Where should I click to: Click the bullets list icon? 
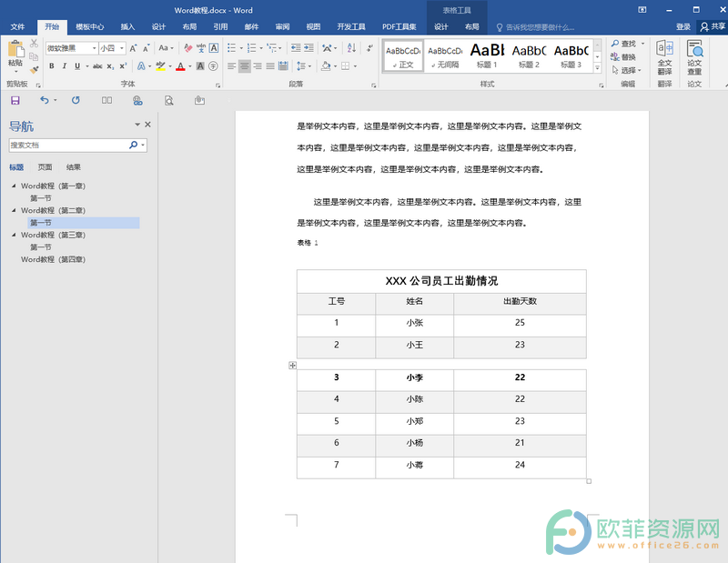(x=232, y=48)
